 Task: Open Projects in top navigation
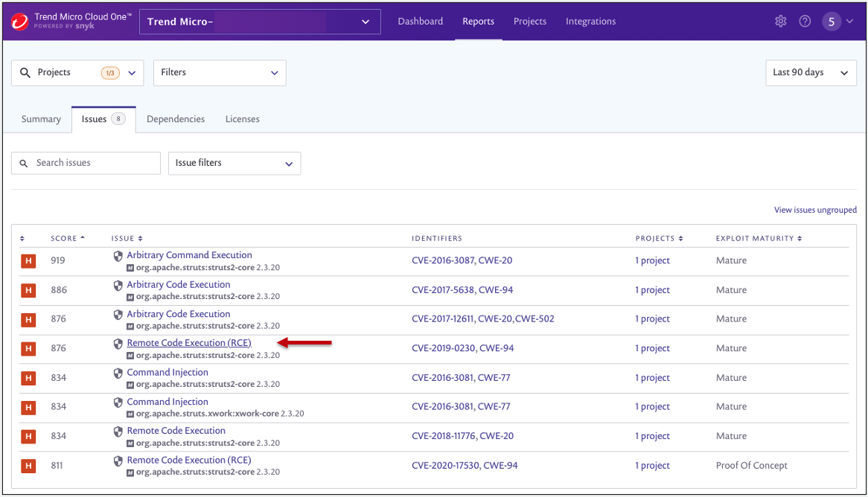point(530,22)
